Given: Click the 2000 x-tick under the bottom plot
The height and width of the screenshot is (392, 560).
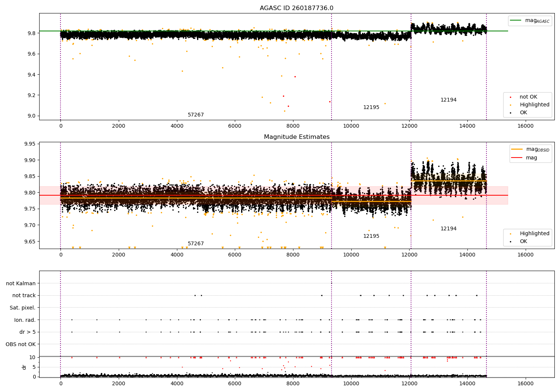Looking at the screenshot, I should [x=119, y=384].
